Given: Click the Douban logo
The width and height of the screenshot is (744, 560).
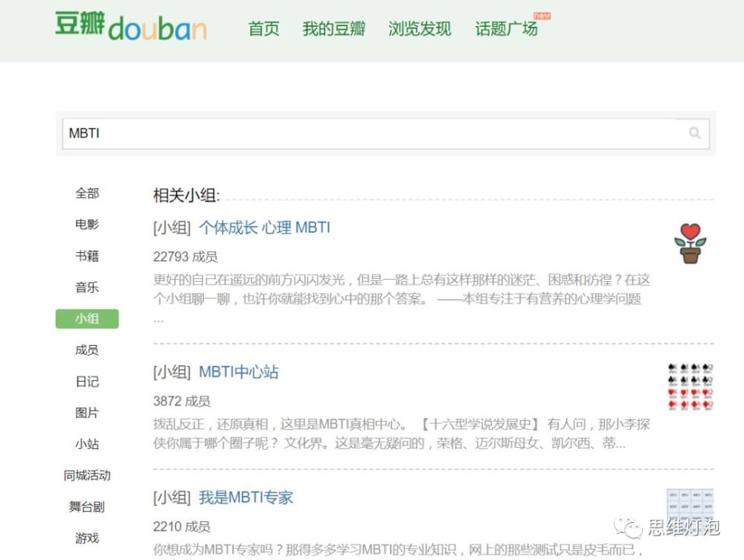Looking at the screenshot, I should click(x=131, y=26).
